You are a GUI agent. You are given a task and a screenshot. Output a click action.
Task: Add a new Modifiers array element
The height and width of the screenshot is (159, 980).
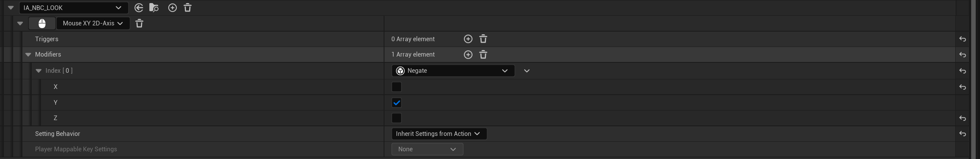(x=468, y=55)
